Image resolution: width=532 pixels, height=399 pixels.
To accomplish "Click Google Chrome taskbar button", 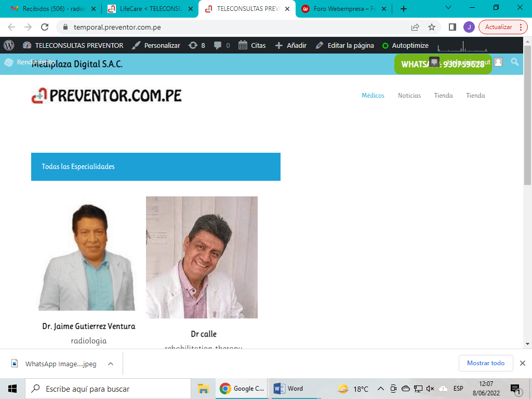I will coord(242,389).
